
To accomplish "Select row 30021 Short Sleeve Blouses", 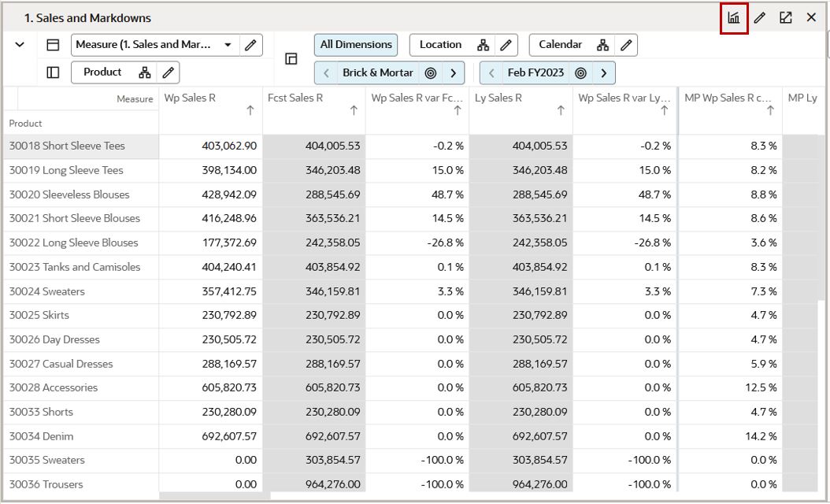I will pos(81,219).
